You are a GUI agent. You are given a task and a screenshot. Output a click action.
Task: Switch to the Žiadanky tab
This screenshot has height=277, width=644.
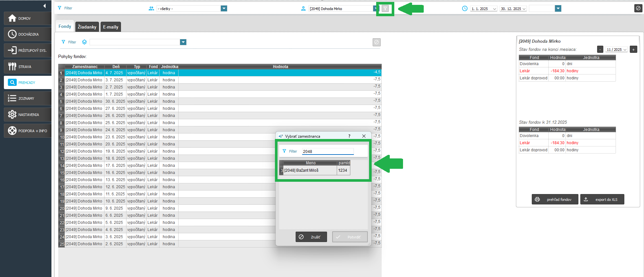click(x=87, y=27)
